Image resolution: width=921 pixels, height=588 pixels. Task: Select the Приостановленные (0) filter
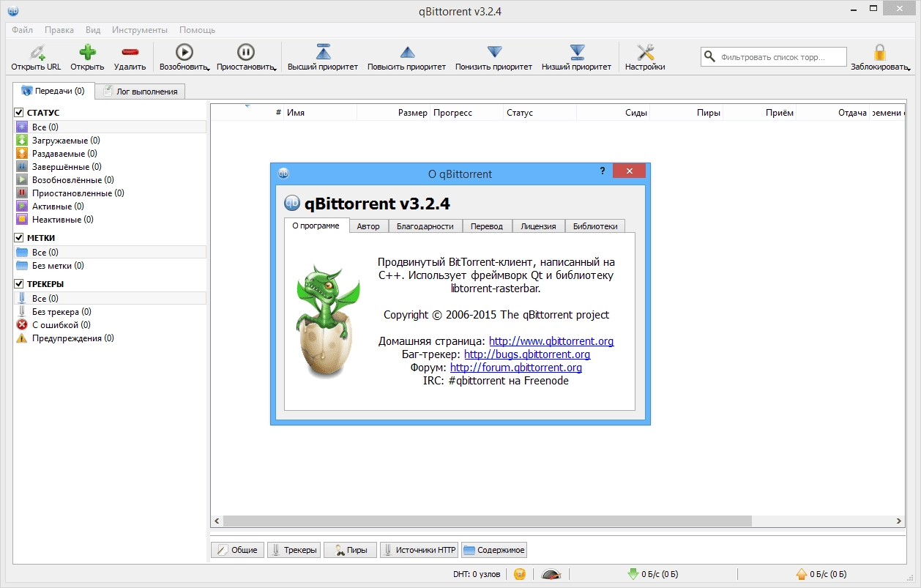pos(78,193)
